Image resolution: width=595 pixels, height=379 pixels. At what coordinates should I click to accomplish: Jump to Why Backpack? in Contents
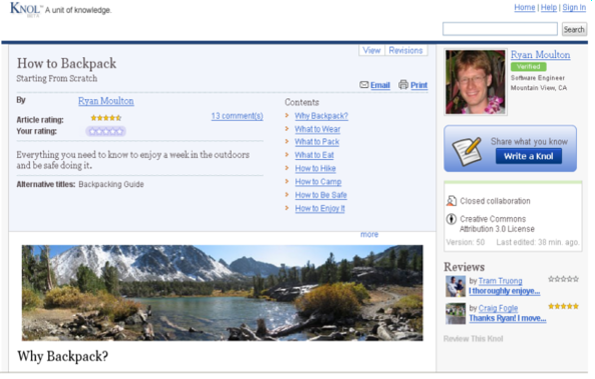[321, 116]
